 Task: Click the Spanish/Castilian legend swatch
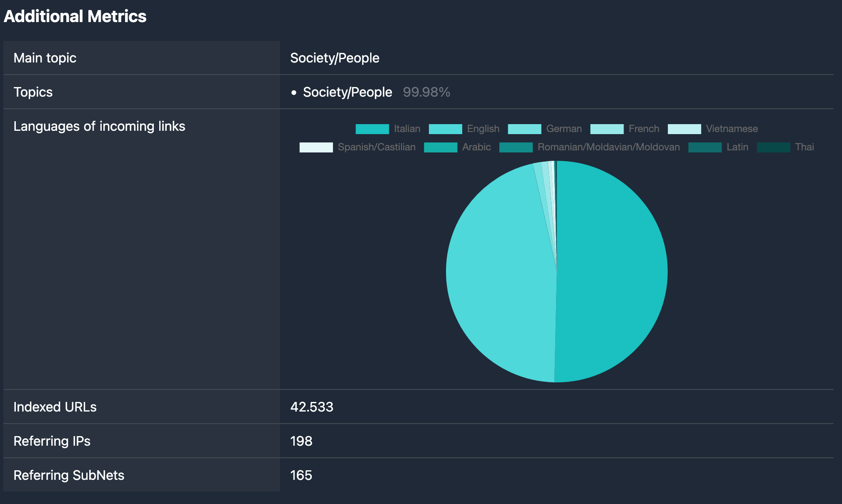click(x=316, y=147)
